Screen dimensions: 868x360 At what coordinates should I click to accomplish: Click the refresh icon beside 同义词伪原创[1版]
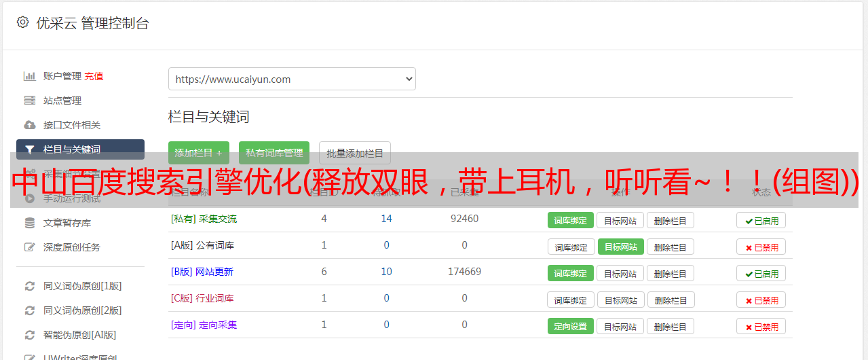click(x=30, y=286)
